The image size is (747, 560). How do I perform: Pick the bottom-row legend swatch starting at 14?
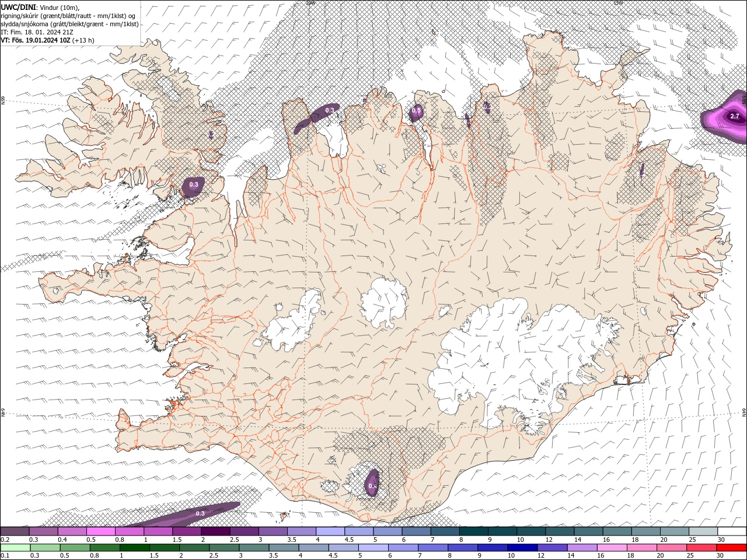pos(582,548)
